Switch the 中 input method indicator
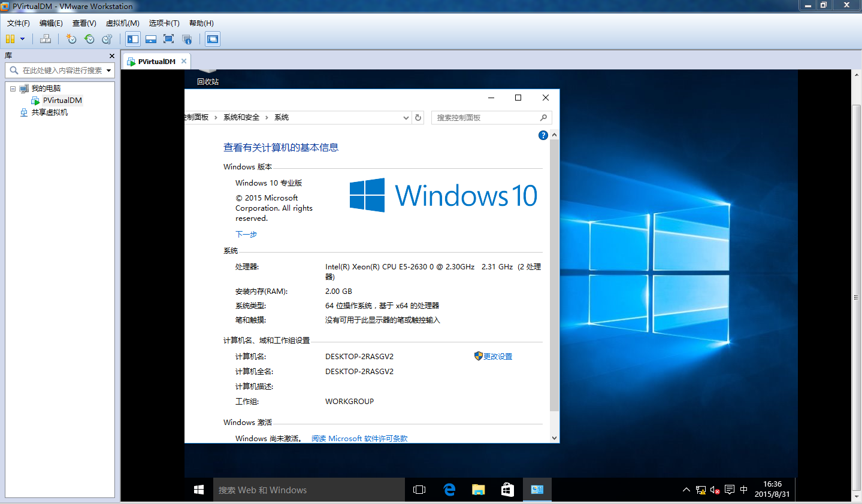The width and height of the screenshot is (862, 504). coord(744,490)
